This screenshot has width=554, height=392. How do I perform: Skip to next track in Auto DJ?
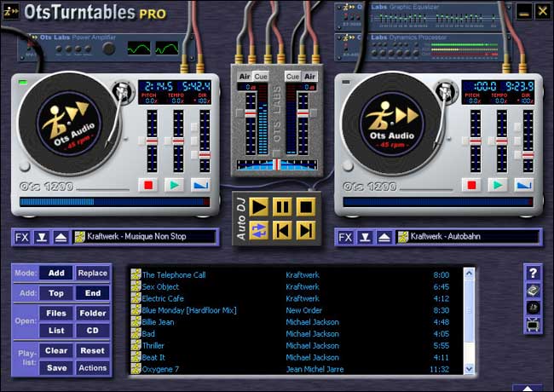pyautogui.click(x=306, y=230)
